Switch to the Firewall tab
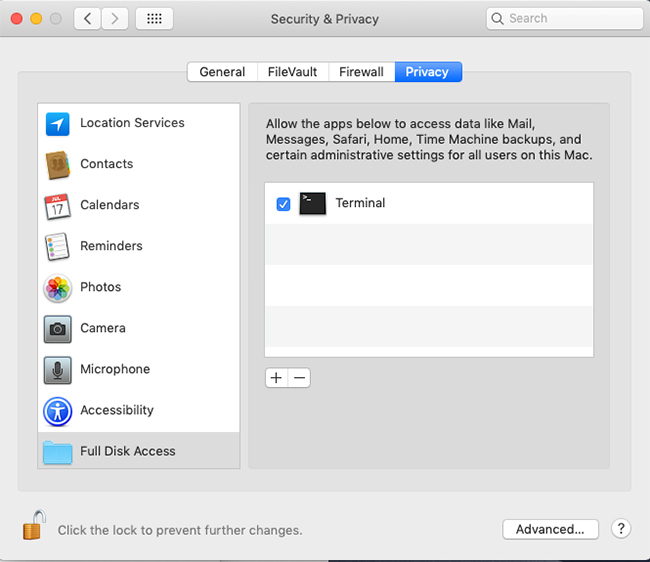 tap(361, 72)
